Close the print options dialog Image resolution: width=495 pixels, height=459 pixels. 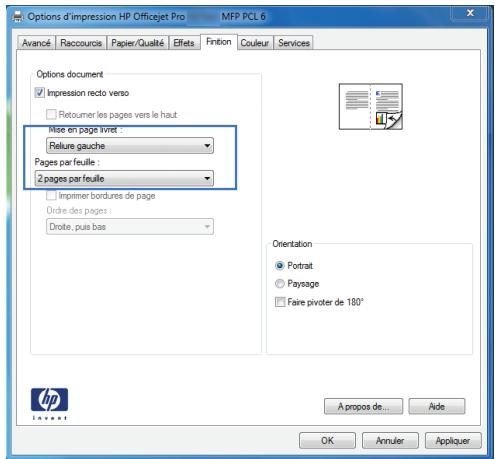click(x=470, y=13)
